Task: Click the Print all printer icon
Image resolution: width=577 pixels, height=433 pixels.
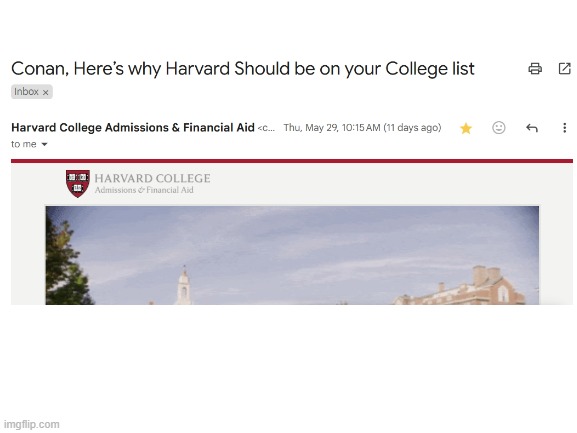Action: pos(535,68)
